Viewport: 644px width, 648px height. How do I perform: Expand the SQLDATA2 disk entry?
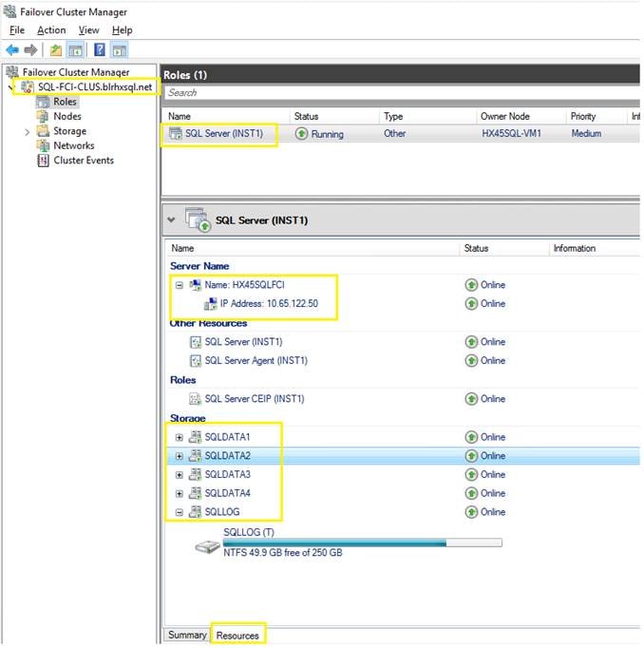tap(180, 456)
